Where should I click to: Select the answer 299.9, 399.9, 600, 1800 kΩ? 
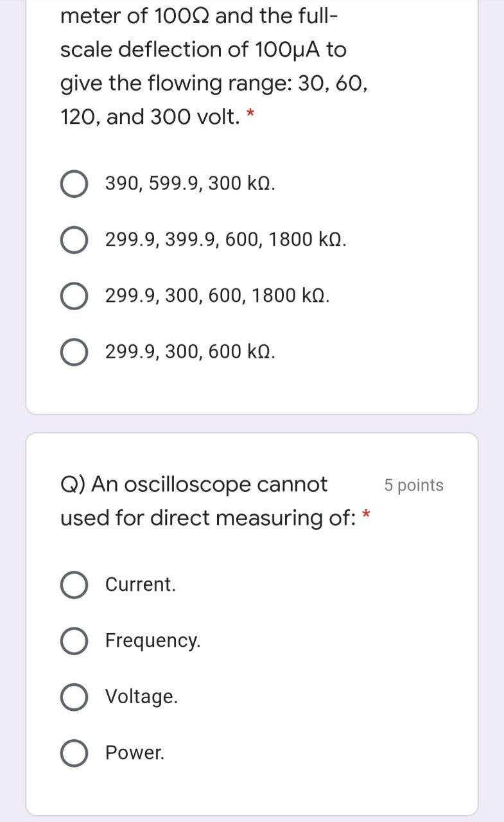[x=73, y=240]
